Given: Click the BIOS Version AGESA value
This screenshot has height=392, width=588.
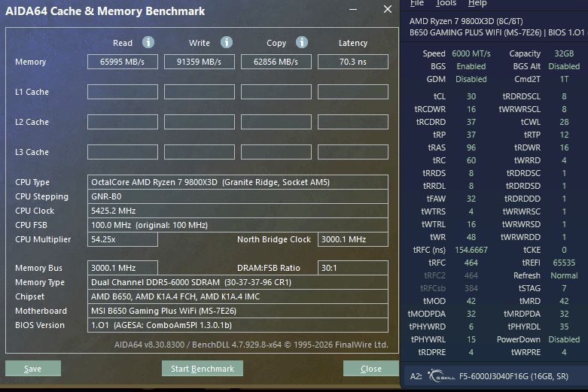Looking at the screenshot, I should (x=238, y=325).
